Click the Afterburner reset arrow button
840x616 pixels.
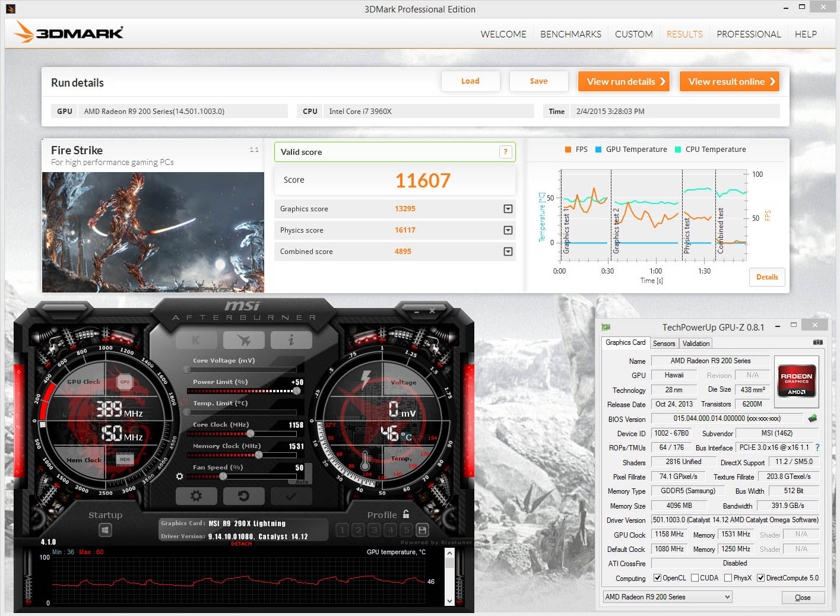pos(243,496)
